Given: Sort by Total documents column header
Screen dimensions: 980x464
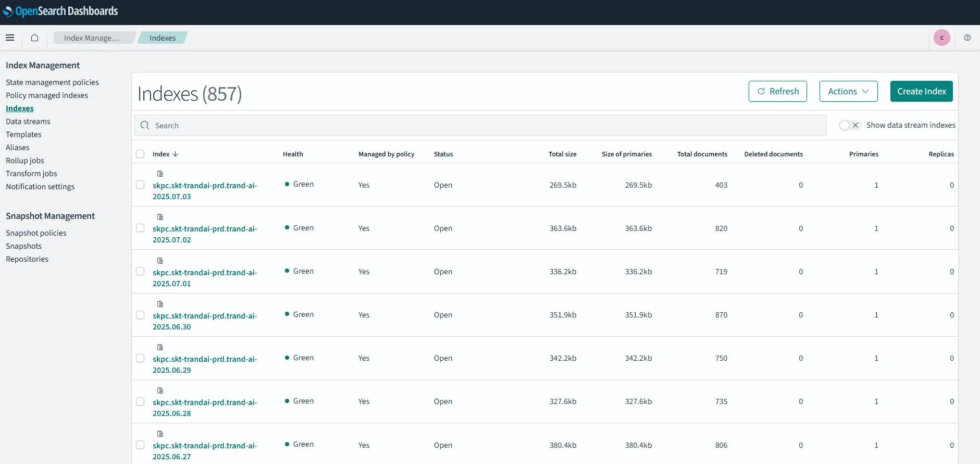Looking at the screenshot, I should pos(702,154).
